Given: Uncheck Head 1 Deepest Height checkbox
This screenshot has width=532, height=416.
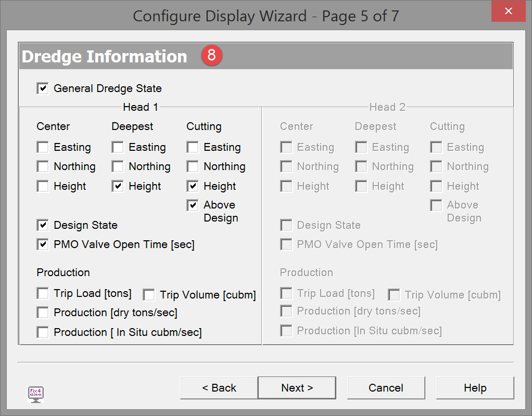Looking at the screenshot, I should click(x=118, y=186).
